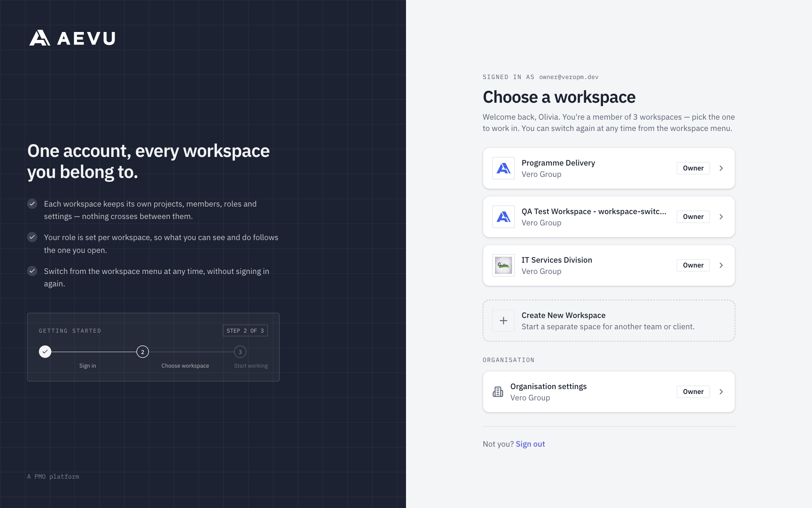Click the Start working step label
Image resolution: width=812 pixels, height=508 pixels.
(251, 366)
